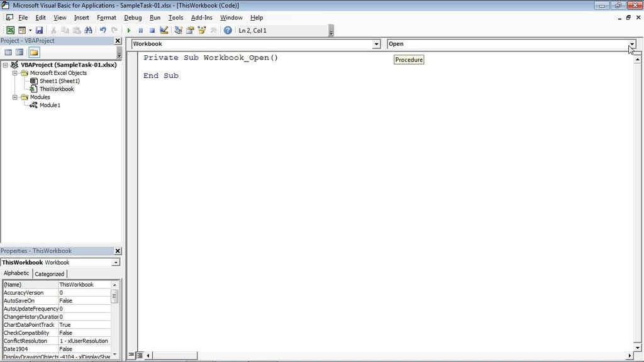Select the VBAProject (SampleTask-01.xlsx) root item
Viewport: 644px width, 362px height.
click(x=69, y=65)
